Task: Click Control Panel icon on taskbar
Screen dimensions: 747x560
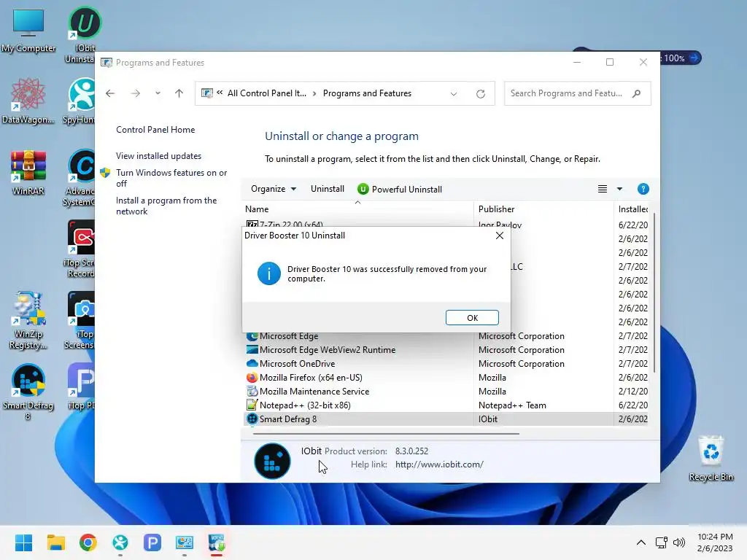Action: click(185, 542)
